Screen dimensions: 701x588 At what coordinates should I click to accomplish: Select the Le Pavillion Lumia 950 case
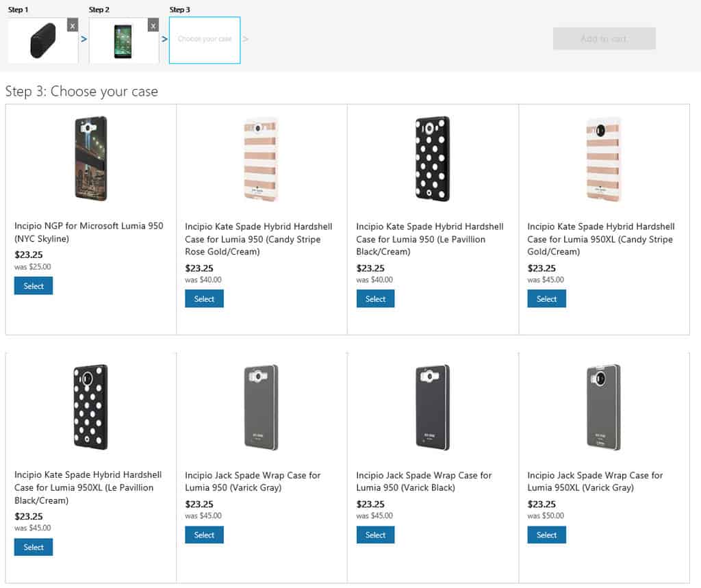pos(376,298)
